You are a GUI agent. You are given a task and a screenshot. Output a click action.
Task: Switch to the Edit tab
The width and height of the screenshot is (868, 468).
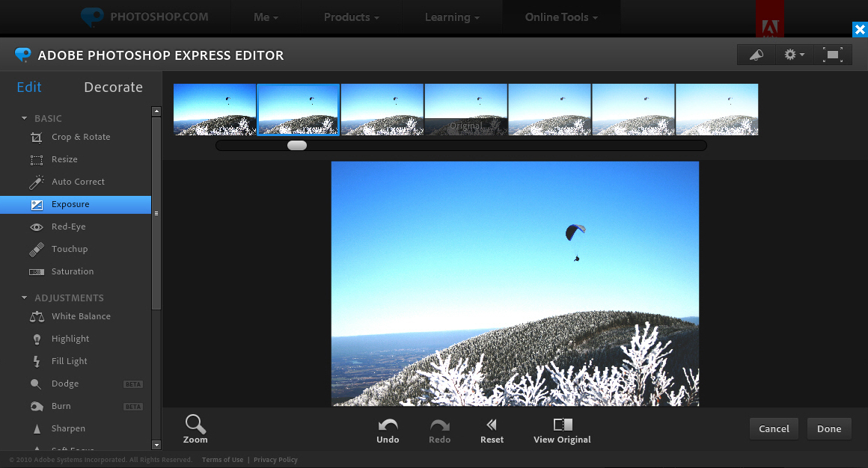tap(29, 87)
